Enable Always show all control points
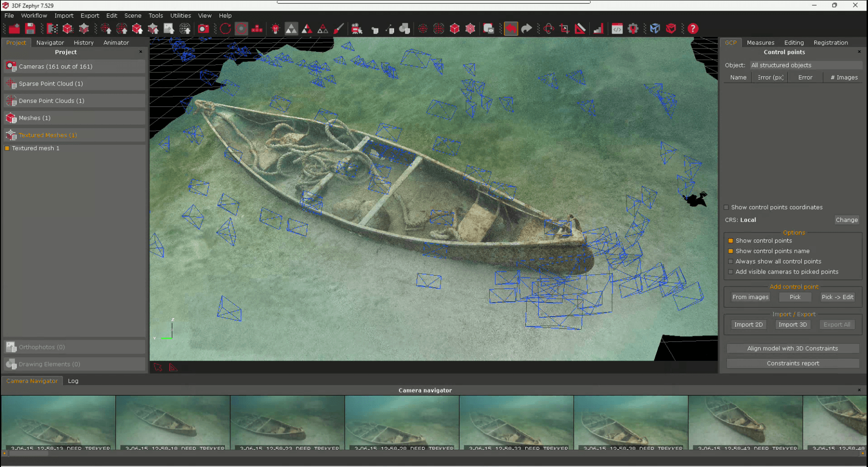This screenshot has width=868, height=467. click(x=731, y=261)
